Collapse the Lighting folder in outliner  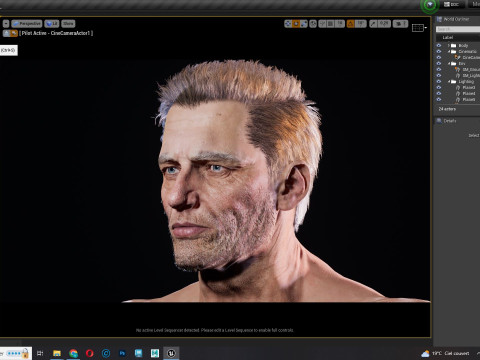click(x=449, y=82)
